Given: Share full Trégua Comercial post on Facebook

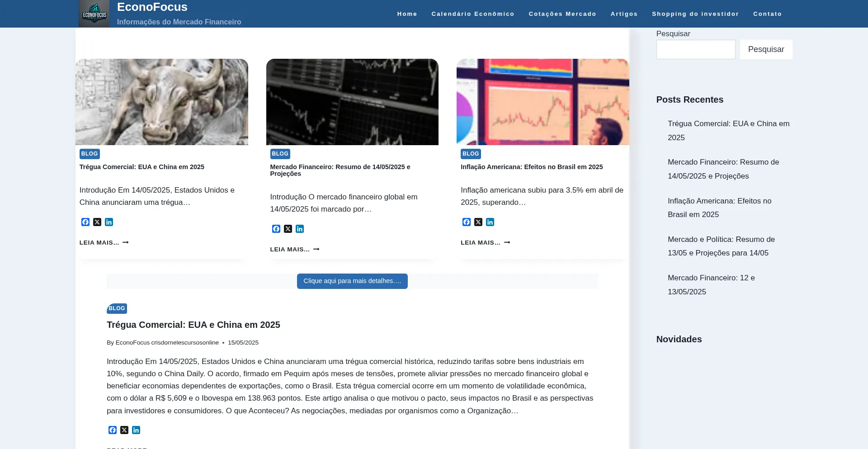Looking at the screenshot, I should tap(113, 430).
